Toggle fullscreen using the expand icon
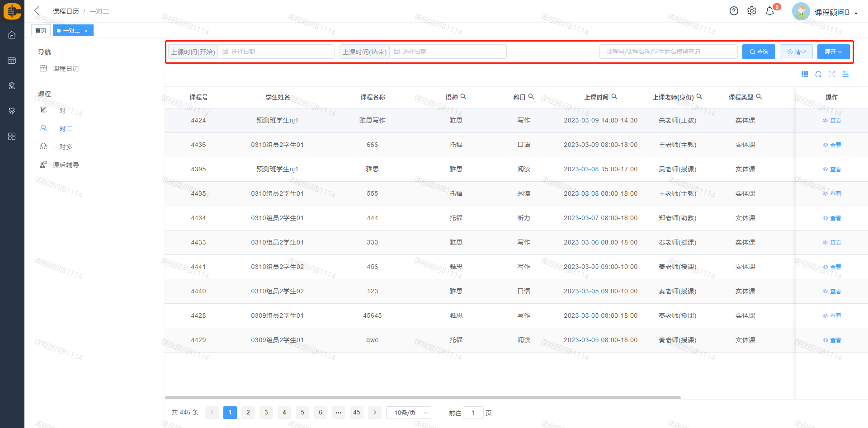Screen dimensions: 868x428 point(832,75)
